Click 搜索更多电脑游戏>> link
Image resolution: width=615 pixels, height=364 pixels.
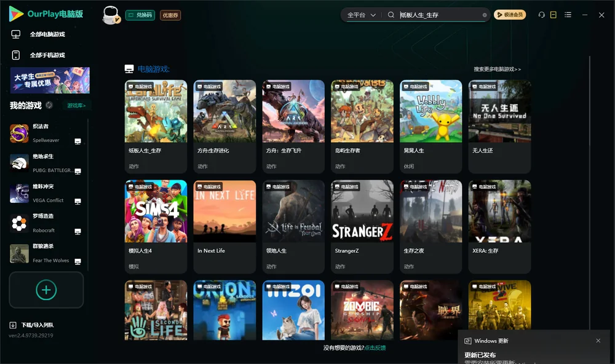pos(497,69)
